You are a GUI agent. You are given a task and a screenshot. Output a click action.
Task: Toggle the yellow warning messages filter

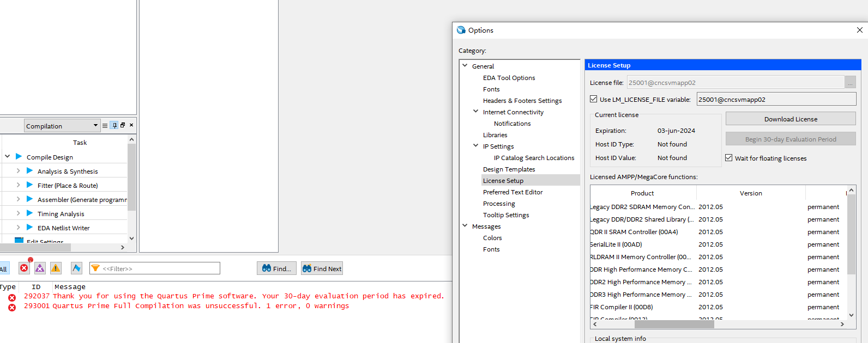[x=56, y=268]
